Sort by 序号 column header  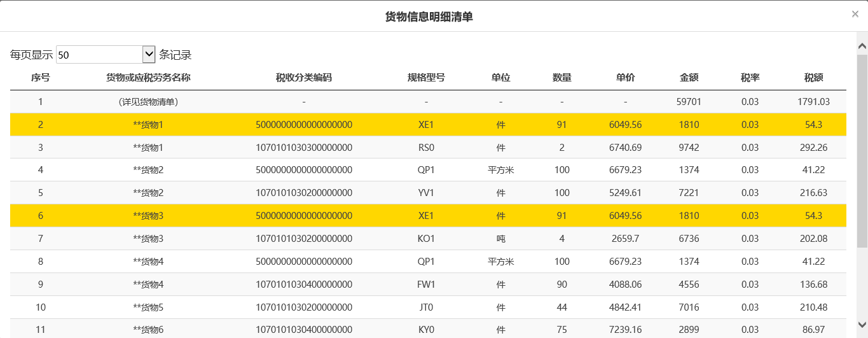(x=41, y=78)
